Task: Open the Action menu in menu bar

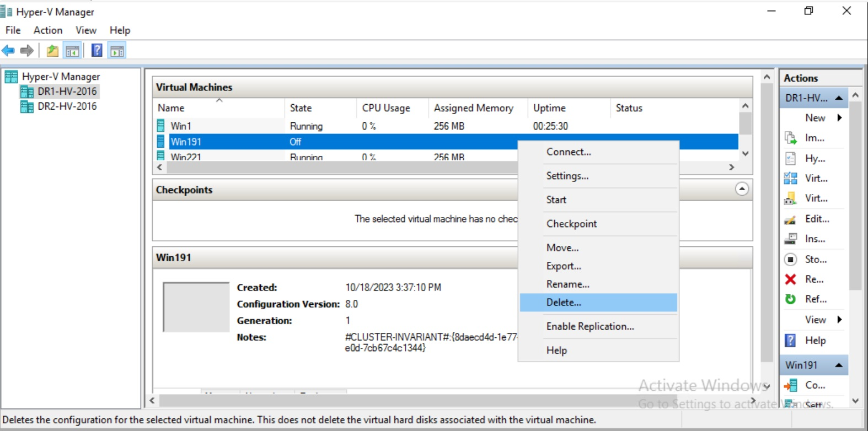Action: 48,30
